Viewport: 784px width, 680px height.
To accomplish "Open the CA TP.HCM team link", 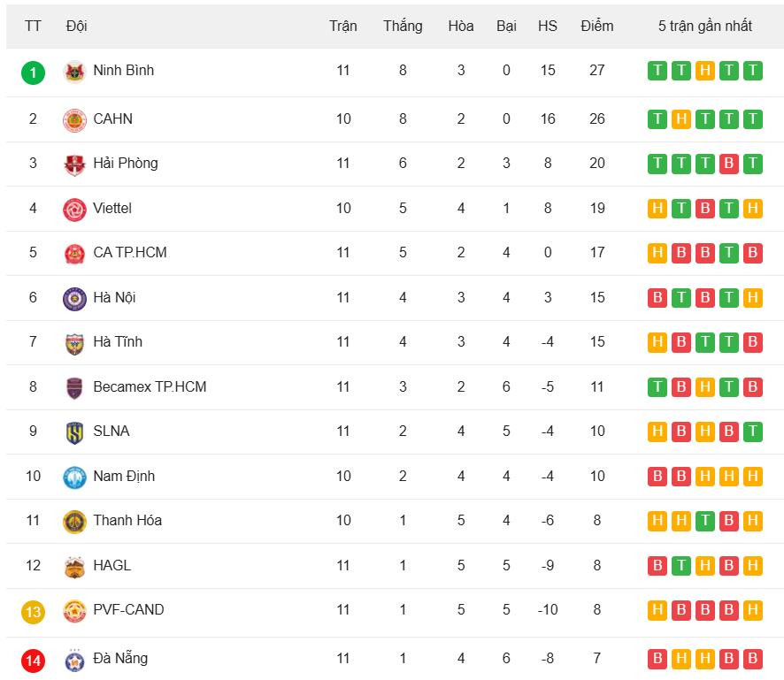I will pos(130,252).
